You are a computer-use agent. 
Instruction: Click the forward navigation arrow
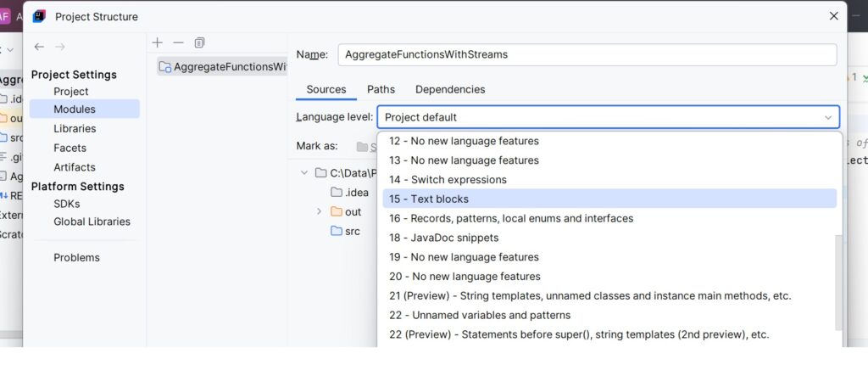[x=60, y=47]
